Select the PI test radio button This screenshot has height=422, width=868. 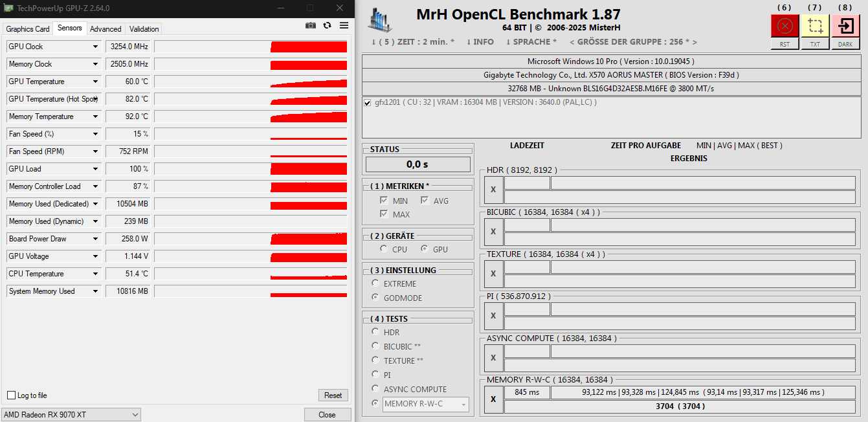click(375, 374)
